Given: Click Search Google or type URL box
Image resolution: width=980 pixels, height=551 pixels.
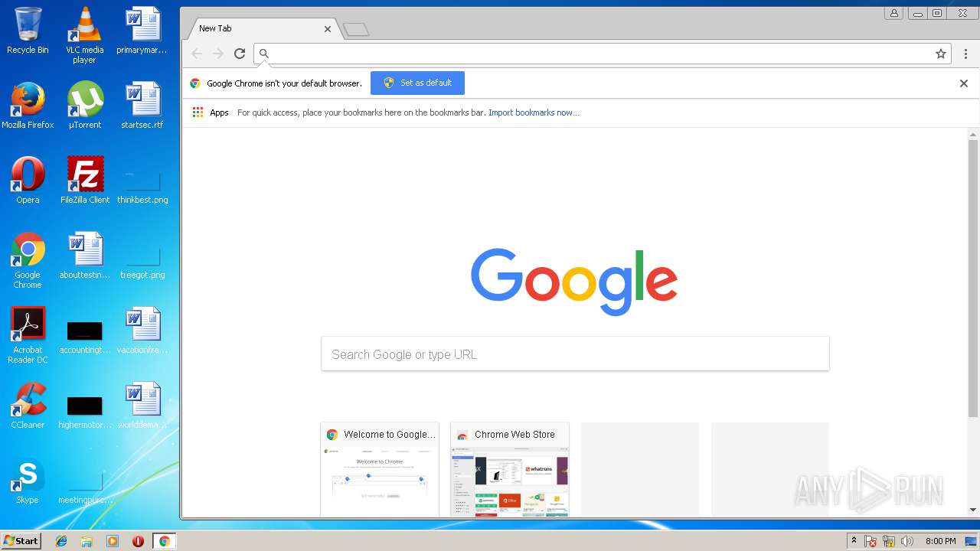Looking at the screenshot, I should coord(575,354).
